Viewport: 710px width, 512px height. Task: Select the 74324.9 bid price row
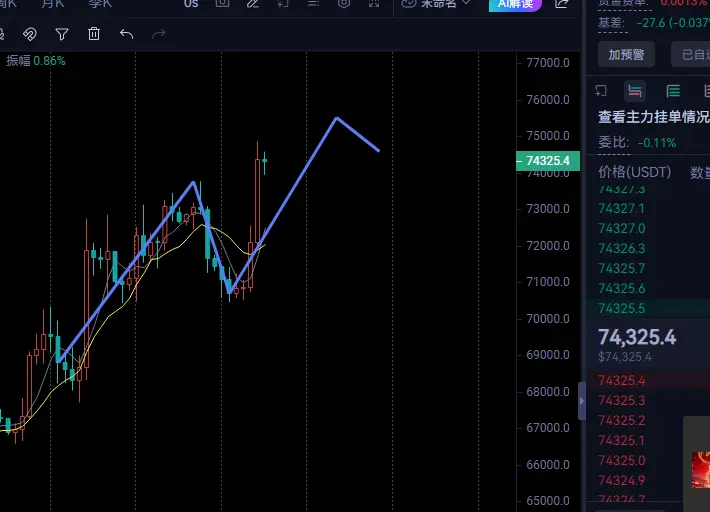tap(621, 480)
